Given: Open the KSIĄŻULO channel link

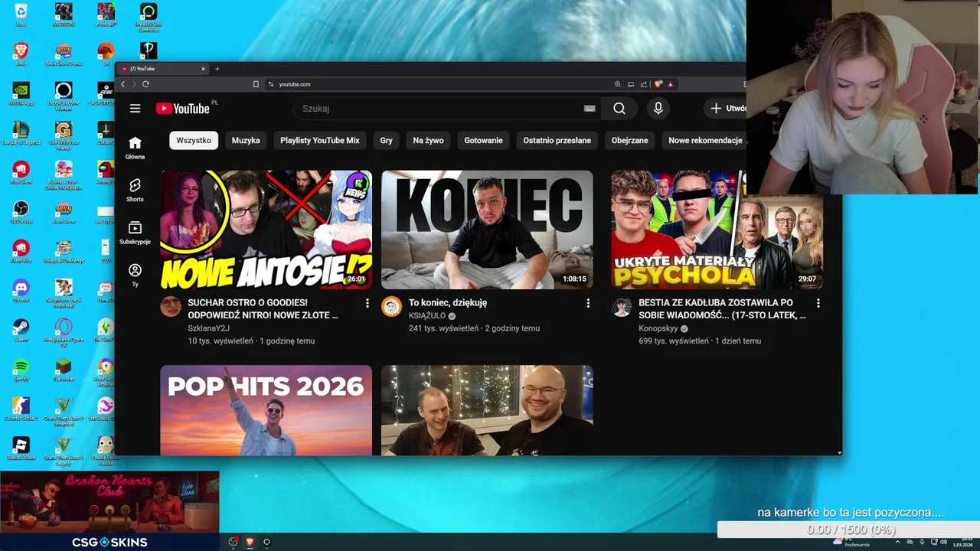Looking at the screenshot, I should coord(427,315).
